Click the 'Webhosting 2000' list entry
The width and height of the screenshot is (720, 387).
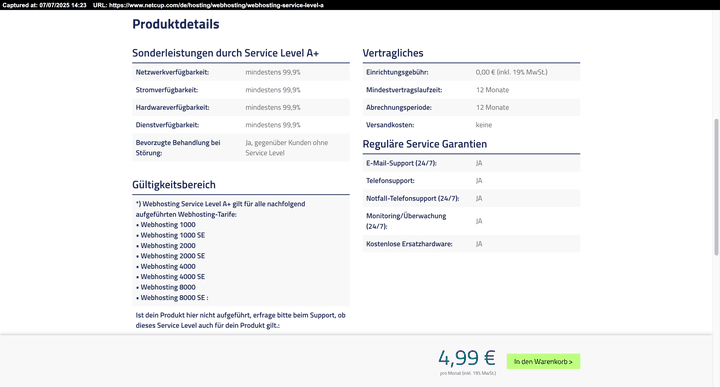168,246
